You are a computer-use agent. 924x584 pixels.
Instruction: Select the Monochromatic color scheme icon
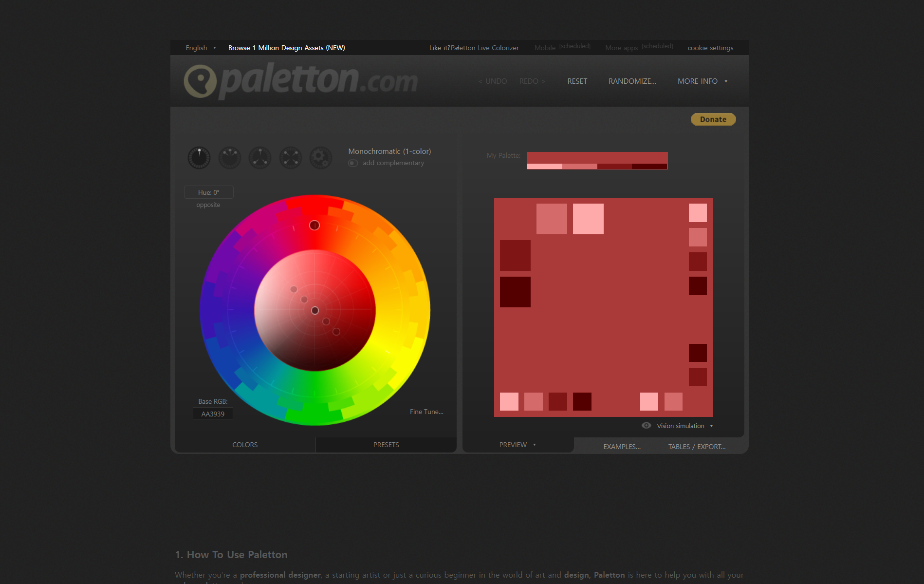(199, 158)
